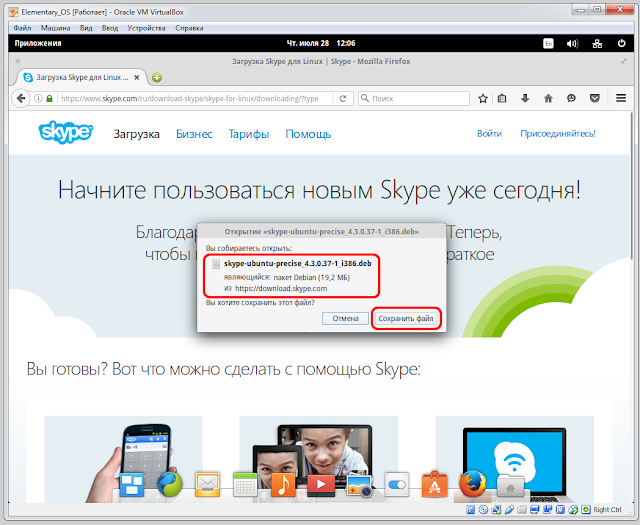This screenshot has width=640, height=525.
Task: Click the laptop Skype WiFi thumbnail image
Action: [x=515, y=459]
